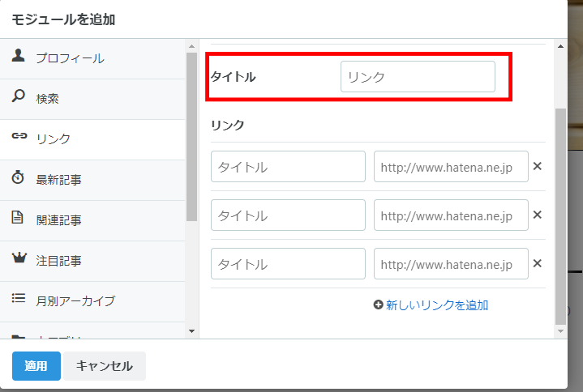Choose the 最新記事 module
This screenshot has width=583, height=392.
92,180
